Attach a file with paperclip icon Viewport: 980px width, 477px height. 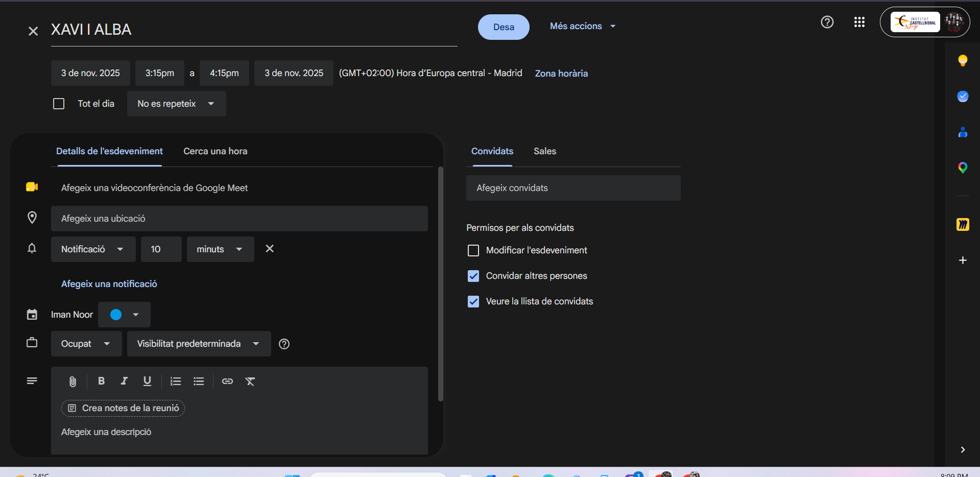click(73, 381)
